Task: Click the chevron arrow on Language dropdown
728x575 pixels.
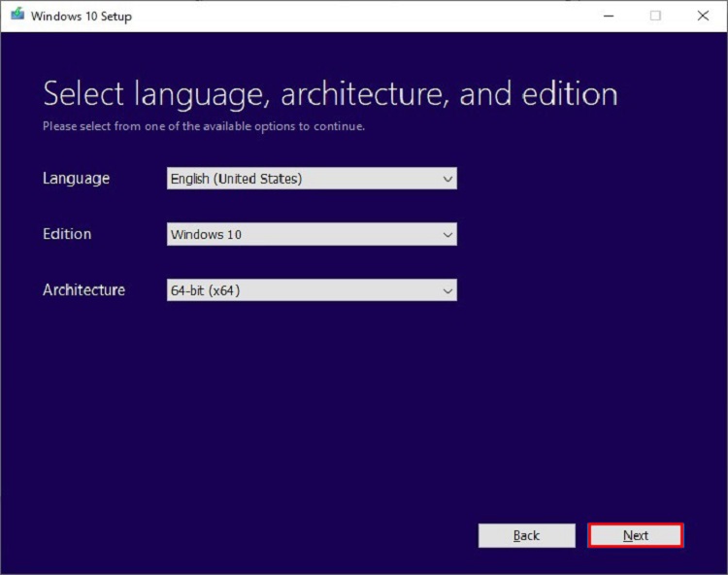Action: coord(447,179)
